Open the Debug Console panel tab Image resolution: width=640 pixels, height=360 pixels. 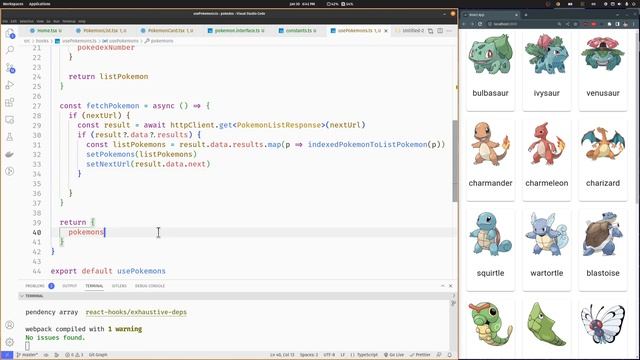150,286
